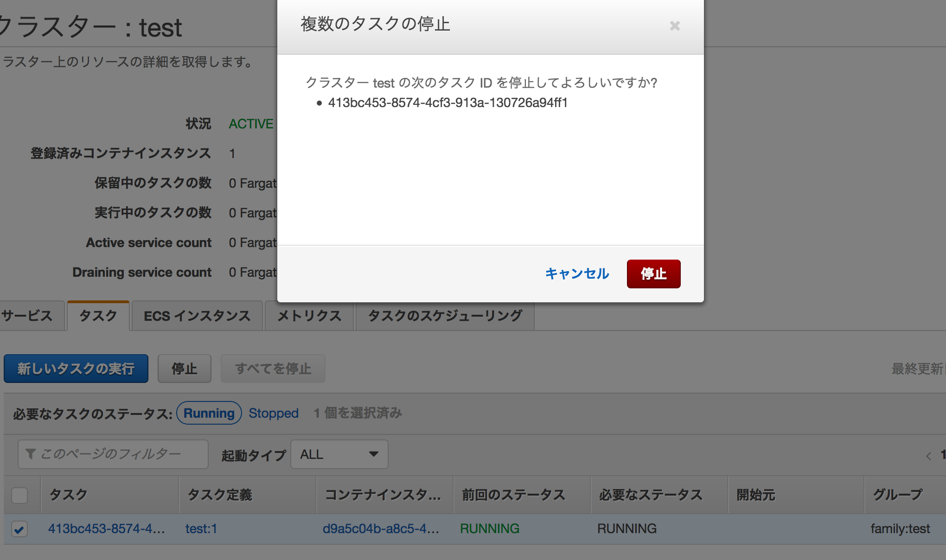Switch status filter to Stopped
The image size is (946, 560).
(273, 413)
